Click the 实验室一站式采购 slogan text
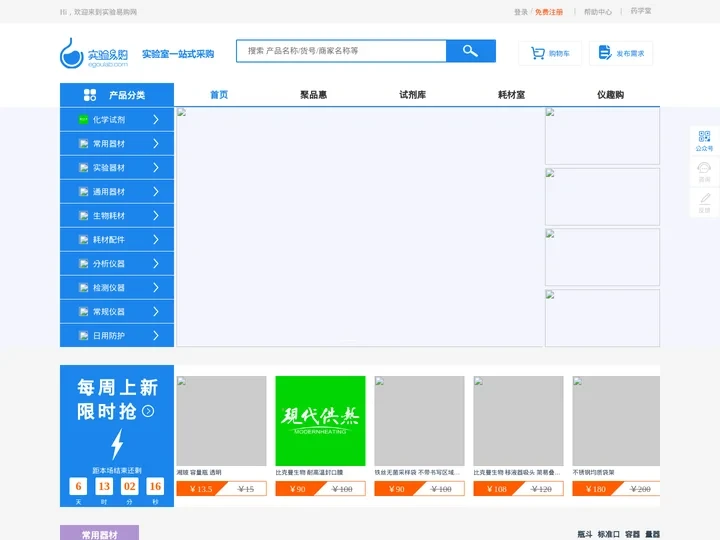Viewport: 720px width, 540px height. point(178,54)
